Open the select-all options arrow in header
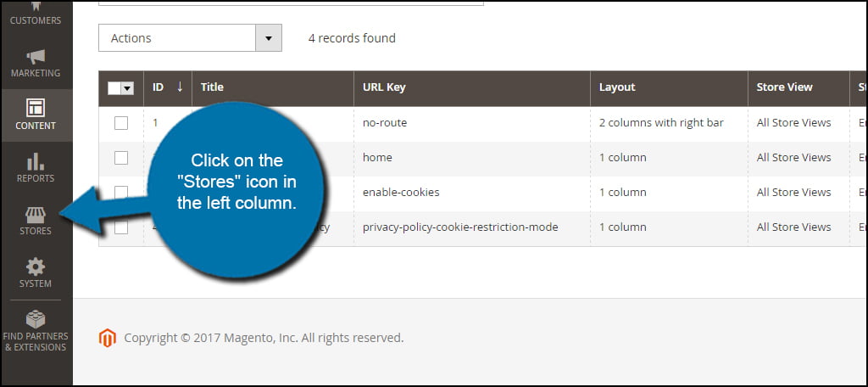The width and height of the screenshot is (868, 387). coord(127,88)
